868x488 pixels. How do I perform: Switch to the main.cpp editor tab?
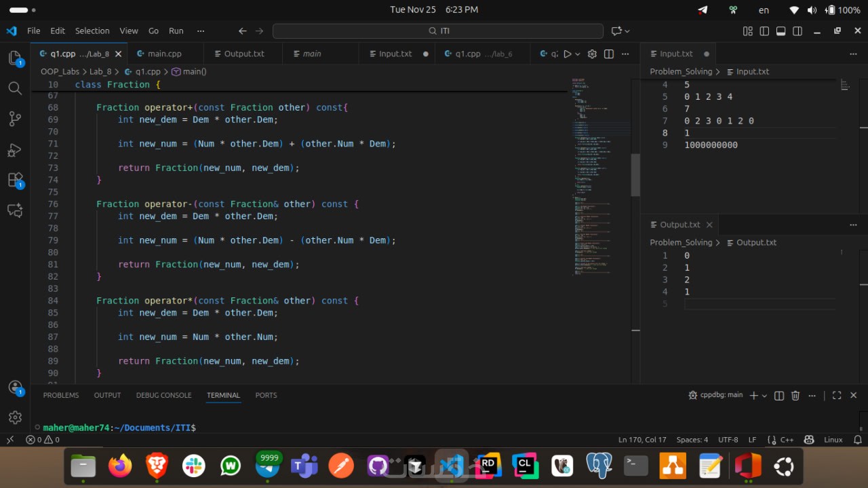click(x=164, y=54)
